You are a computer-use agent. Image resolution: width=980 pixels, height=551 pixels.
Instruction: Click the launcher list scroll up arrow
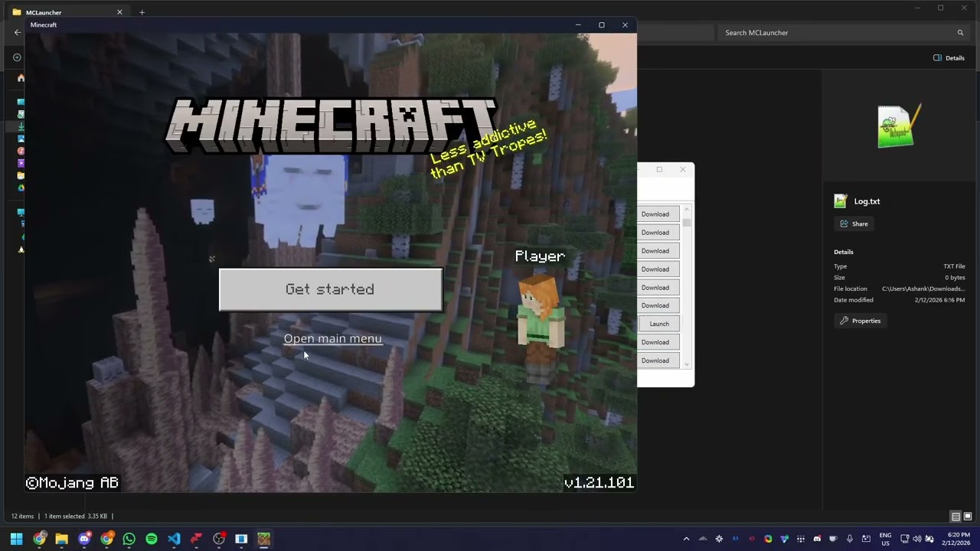point(687,210)
